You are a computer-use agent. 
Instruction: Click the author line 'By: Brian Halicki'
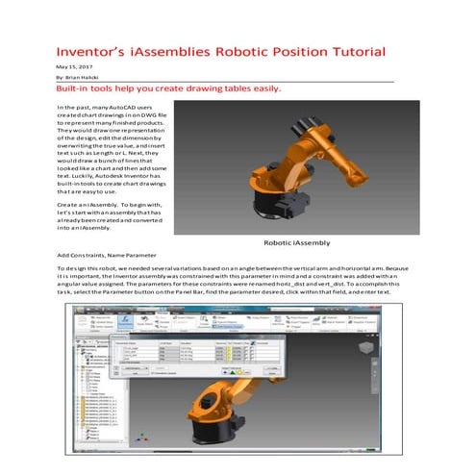(x=77, y=77)
